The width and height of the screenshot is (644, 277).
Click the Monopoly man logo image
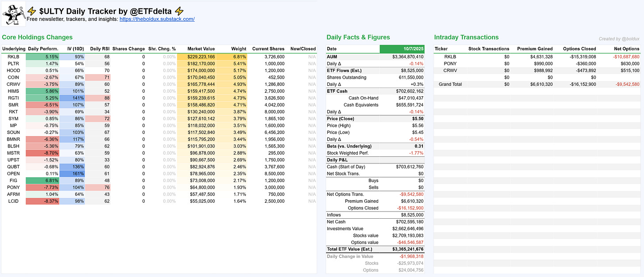click(x=13, y=14)
